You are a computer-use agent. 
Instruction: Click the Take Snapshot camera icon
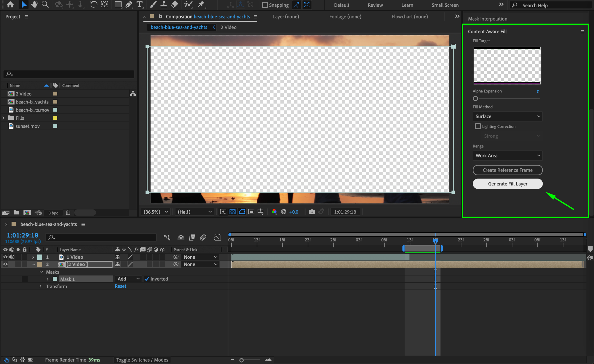[312, 212]
